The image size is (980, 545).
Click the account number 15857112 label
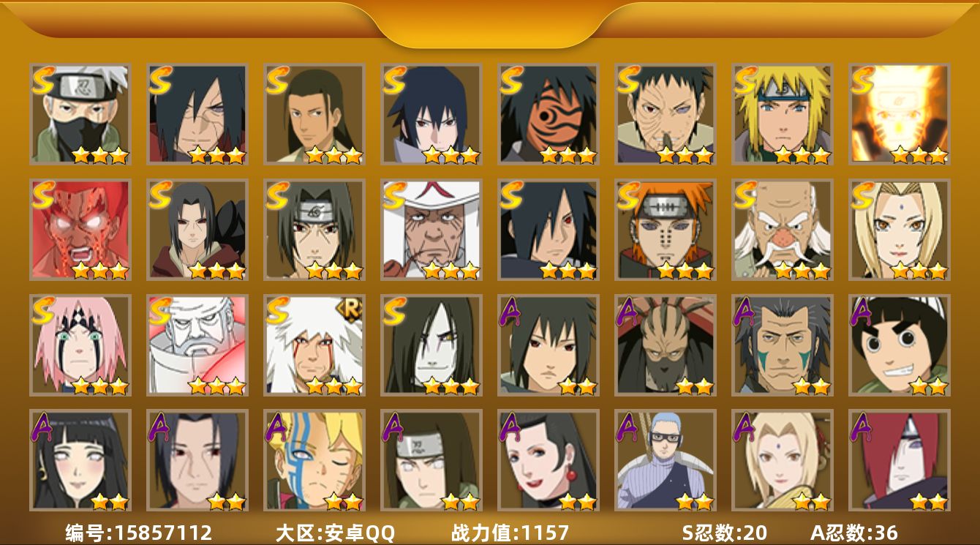click(x=139, y=533)
